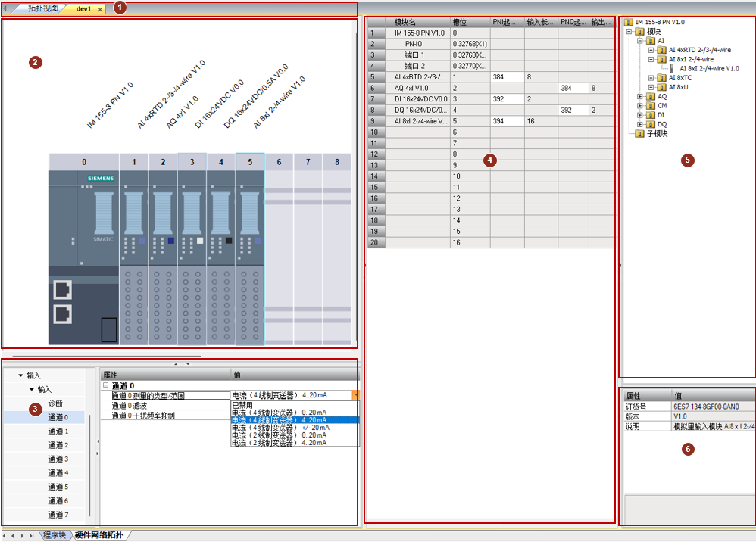Click the IM 155-8 PN V1.0 catalog root icon
The height and width of the screenshot is (542, 756).
[x=629, y=22]
